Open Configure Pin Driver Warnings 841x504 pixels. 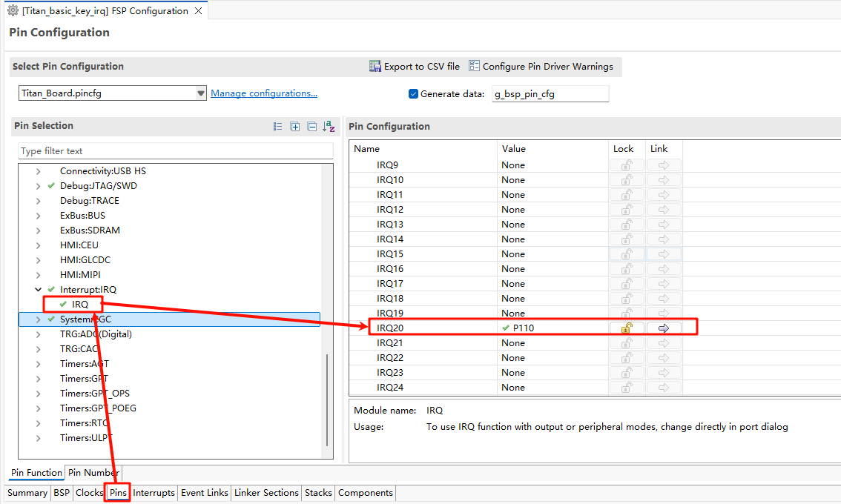tap(475, 67)
